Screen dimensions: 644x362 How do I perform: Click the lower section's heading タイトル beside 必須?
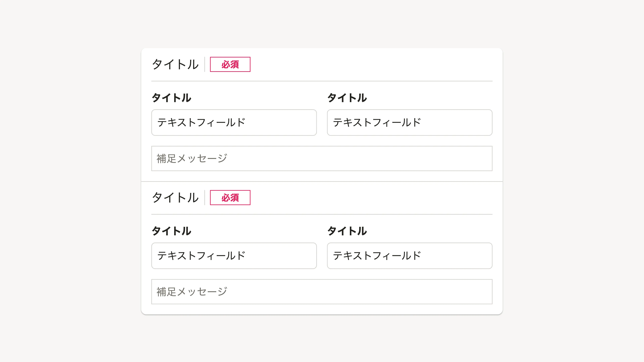tap(175, 198)
